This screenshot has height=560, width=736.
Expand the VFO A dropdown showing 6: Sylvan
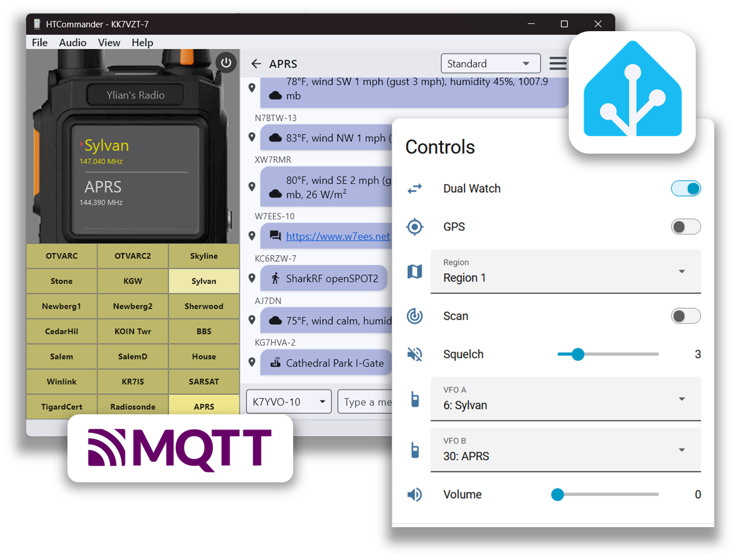coord(566,399)
